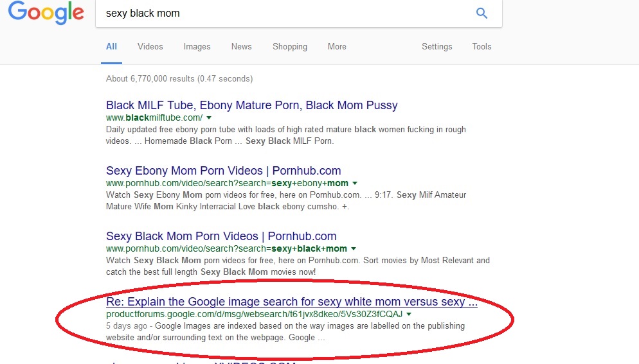Expand the arrow beside the sexy+black+mom URL

[354, 249]
